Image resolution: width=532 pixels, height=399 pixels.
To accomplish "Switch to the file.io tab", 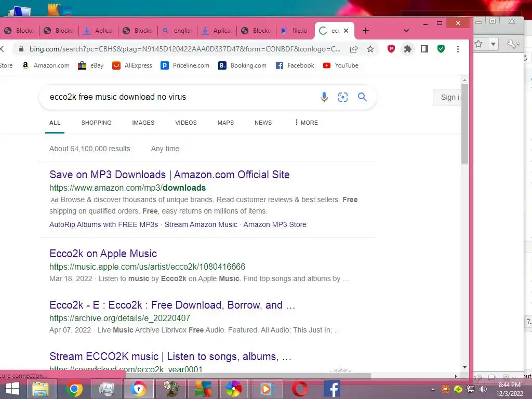I will point(295,31).
